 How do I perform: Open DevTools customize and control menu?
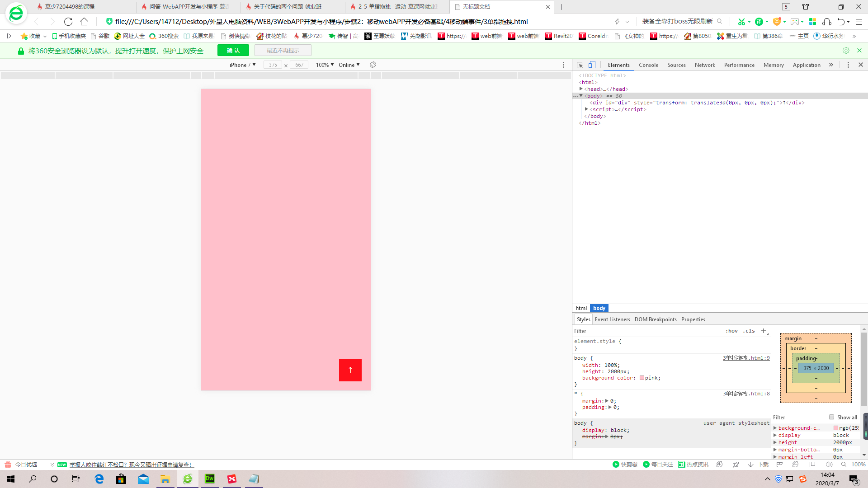848,65
